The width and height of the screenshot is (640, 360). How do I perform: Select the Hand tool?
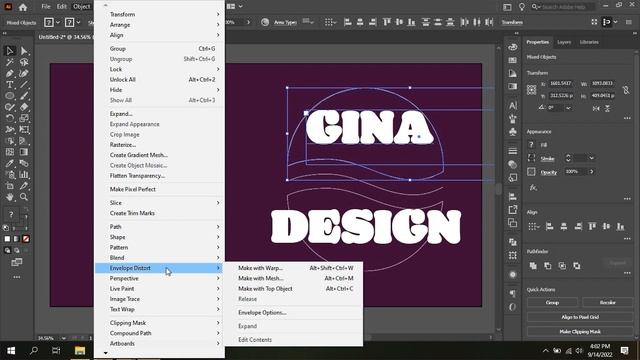coord(10,197)
